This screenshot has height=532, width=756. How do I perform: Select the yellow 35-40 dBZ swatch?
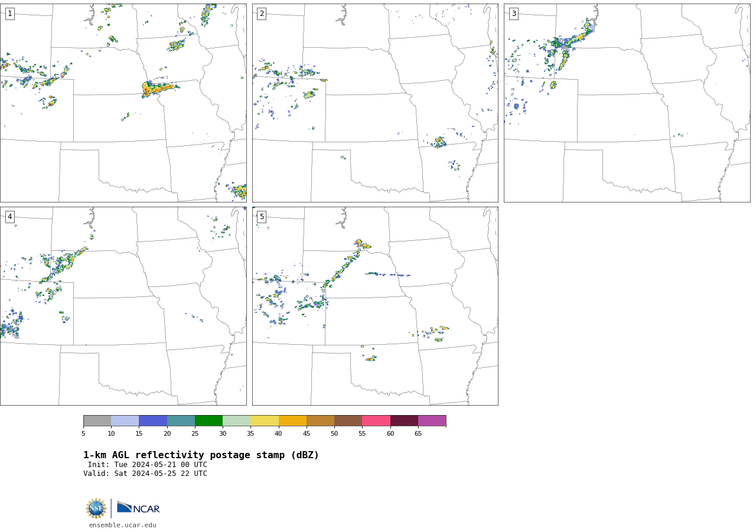[x=265, y=421]
